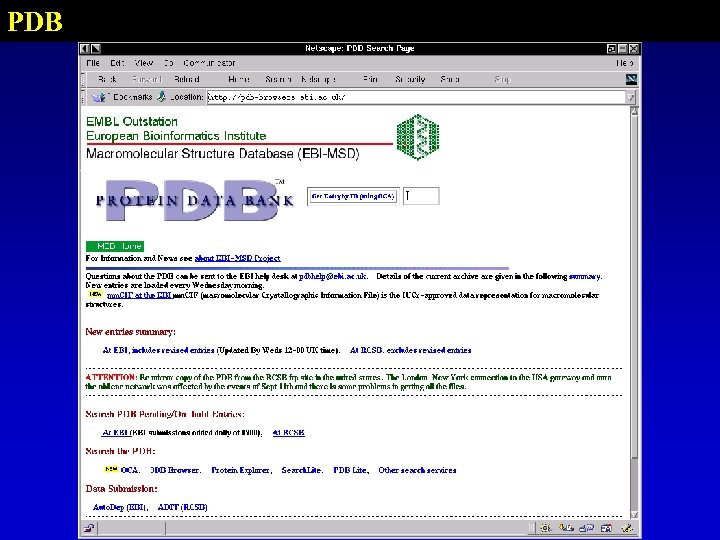Click the green MSD Home button
Image resolution: width=720 pixels, height=540 pixels.
115,246
